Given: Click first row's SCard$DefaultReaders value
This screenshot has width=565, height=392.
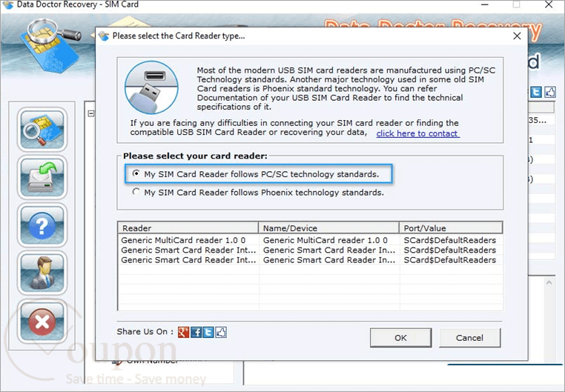Looking at the screenshot, I should click(449, 240).
